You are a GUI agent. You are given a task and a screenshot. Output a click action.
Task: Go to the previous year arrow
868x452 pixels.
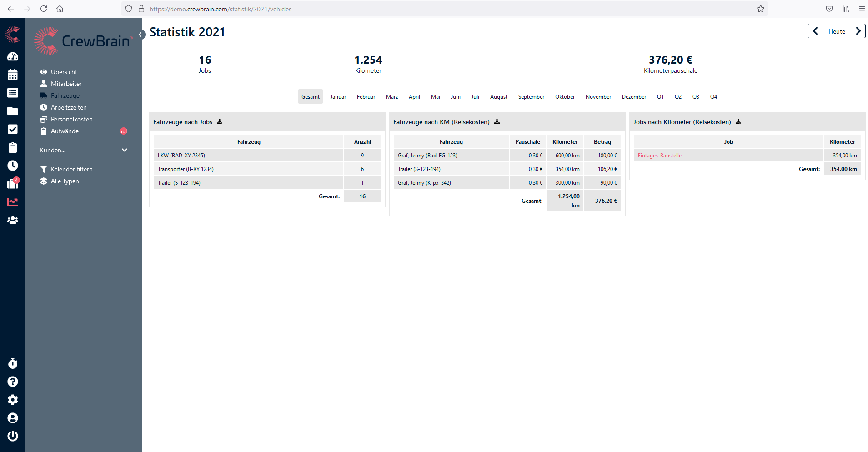tap(816, 31)
